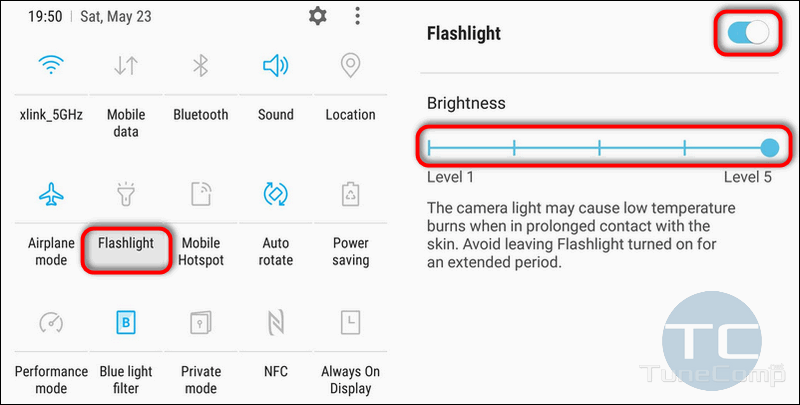The image size is (800, 405).
Task: Tap the Wi-Fi icon for xlink_5GHz
Action: tap(51, 65)
